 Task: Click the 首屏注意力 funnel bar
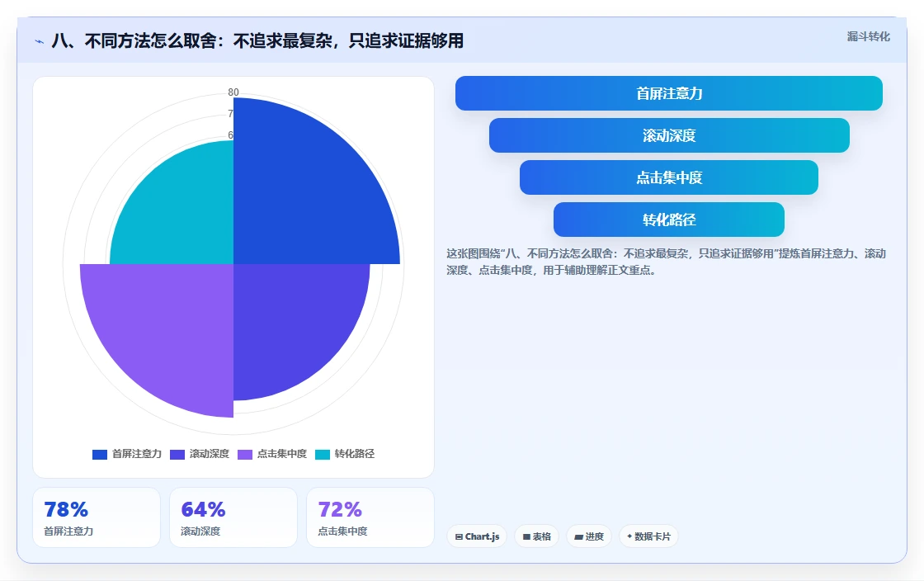coord(669,93)
